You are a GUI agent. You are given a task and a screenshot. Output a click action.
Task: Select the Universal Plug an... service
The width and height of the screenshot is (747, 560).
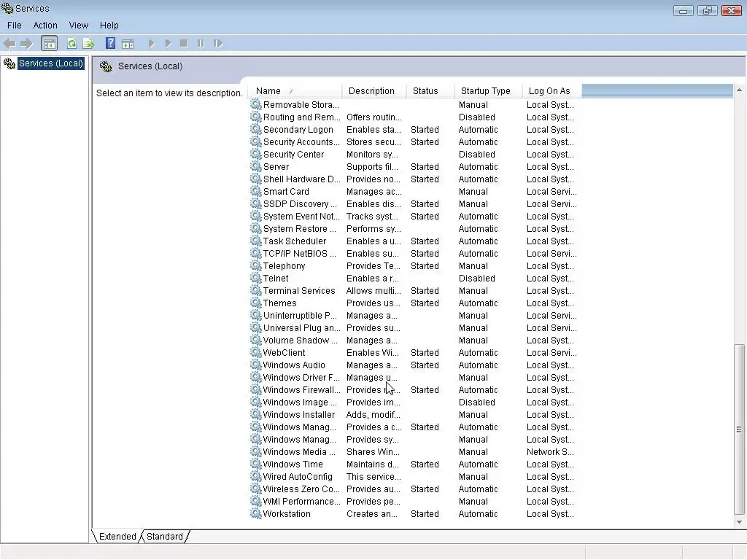pyautogui.click(x=301, y=327)
